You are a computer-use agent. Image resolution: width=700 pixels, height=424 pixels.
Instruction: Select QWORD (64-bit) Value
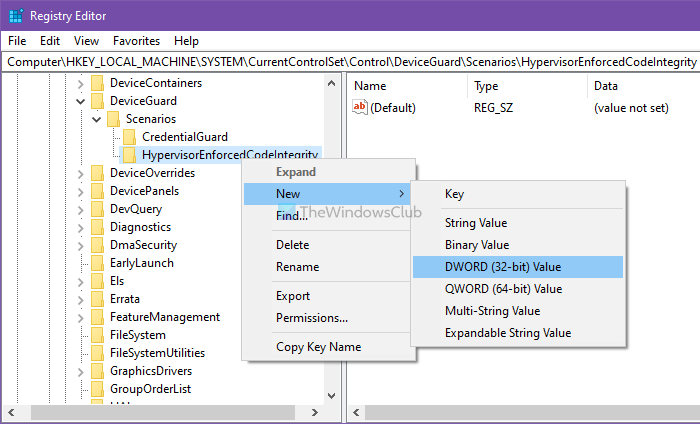pos(518,288)
